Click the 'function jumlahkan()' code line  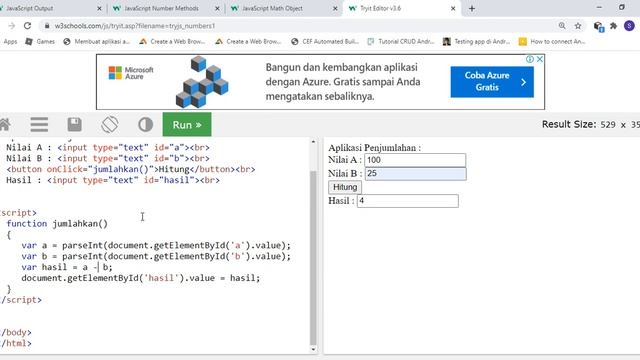pyautogui.click(x=57, y=224)
